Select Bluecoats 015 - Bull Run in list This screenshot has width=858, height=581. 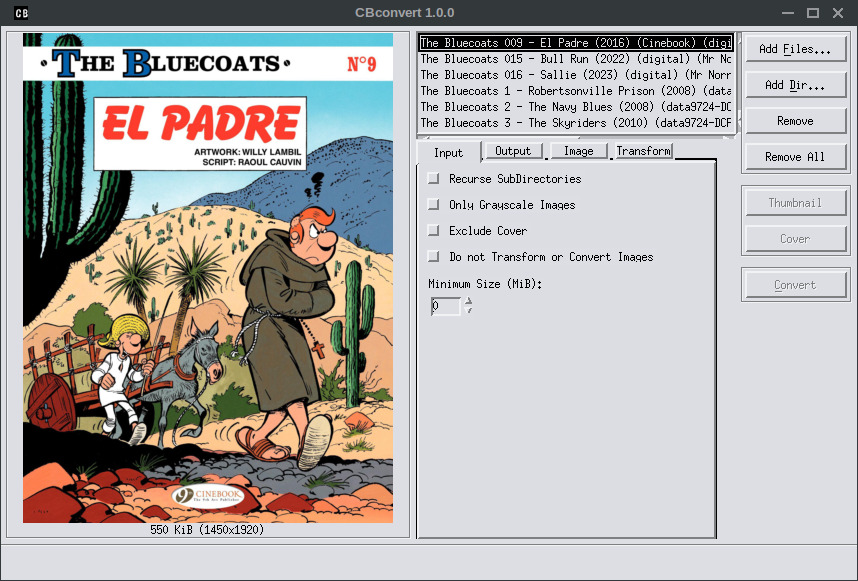(x=575, y=59)
